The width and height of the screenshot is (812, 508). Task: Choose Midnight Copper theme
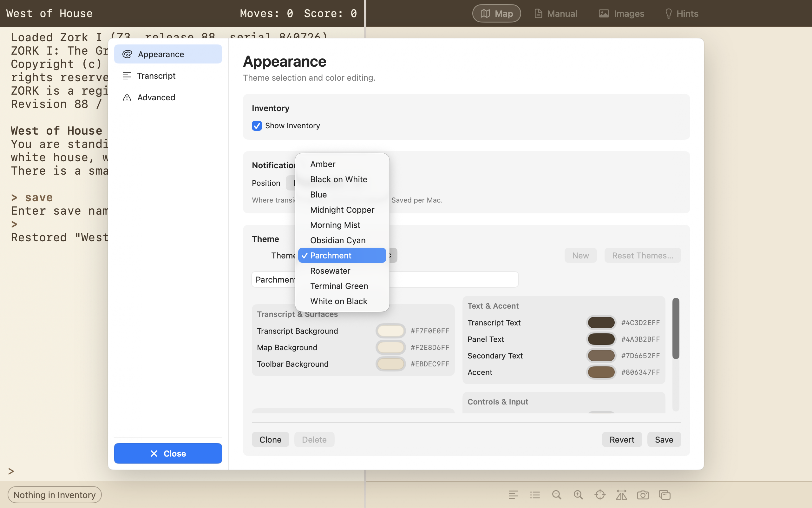342,210
